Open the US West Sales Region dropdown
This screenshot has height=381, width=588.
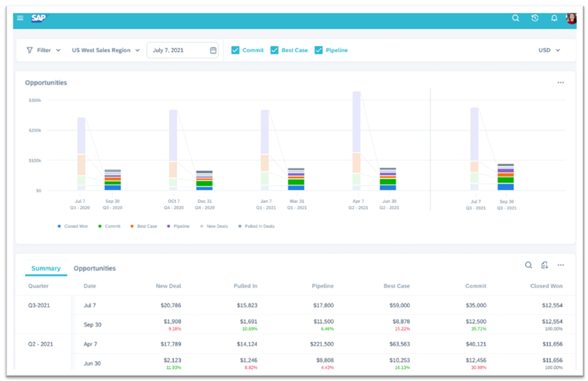pos(106,51)
